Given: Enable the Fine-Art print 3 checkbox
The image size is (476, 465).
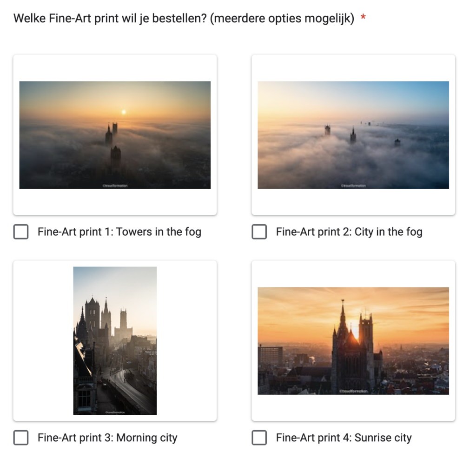Looking at the screenshot, I should pyautogui.click(x=21, y=438).
